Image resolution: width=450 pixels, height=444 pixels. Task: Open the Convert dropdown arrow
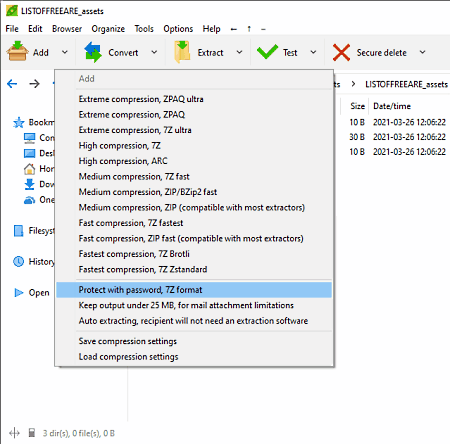(x=154, y=52)
